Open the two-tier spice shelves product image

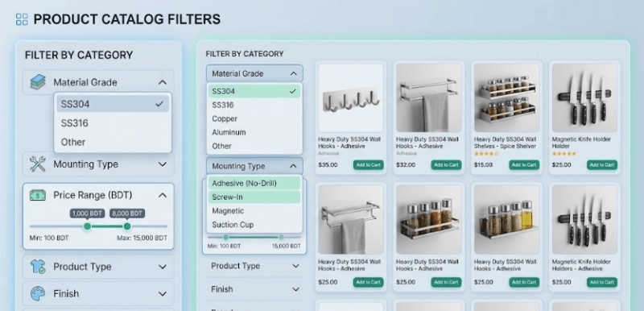(507, 97)
